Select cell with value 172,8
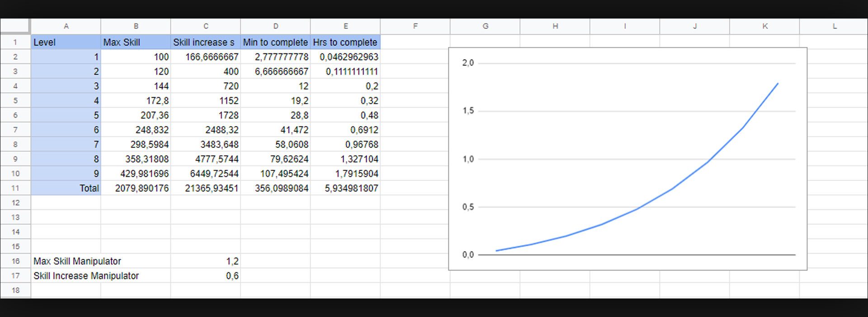868x317 pixels. pyautogui.click(x=136, y=100)
